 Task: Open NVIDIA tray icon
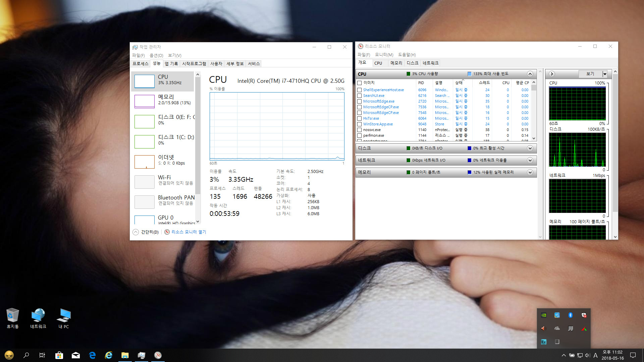click(x=544, y=315)
